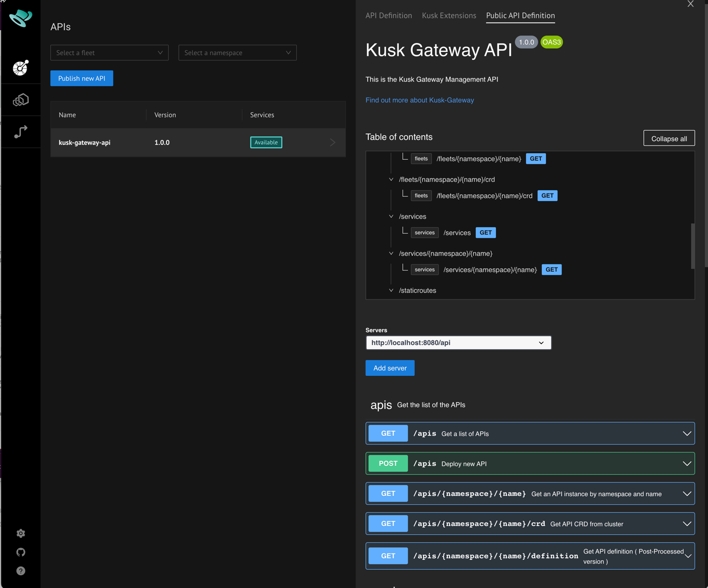Click the 1.0.0 version badge
The image size is (708, 588).
[x=526, y=42]
